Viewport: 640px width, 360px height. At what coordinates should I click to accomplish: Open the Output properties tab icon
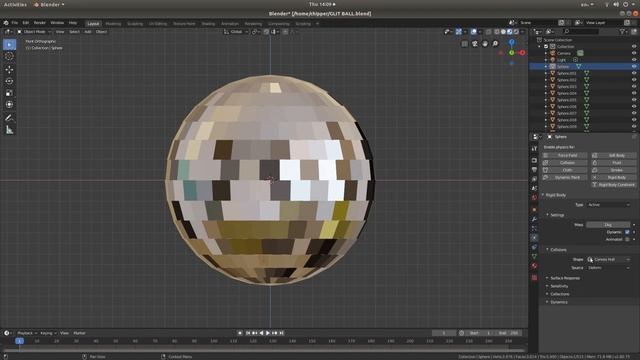534,169
